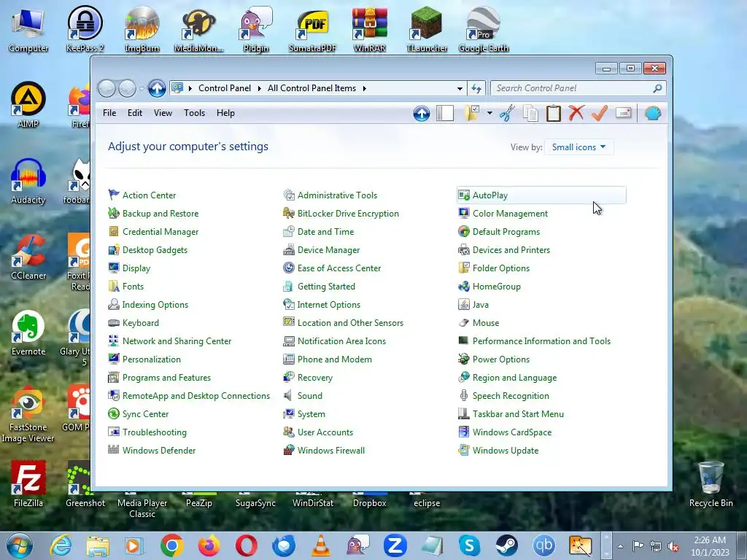Open Performance Information and Tools

click(x=541, y=341)
